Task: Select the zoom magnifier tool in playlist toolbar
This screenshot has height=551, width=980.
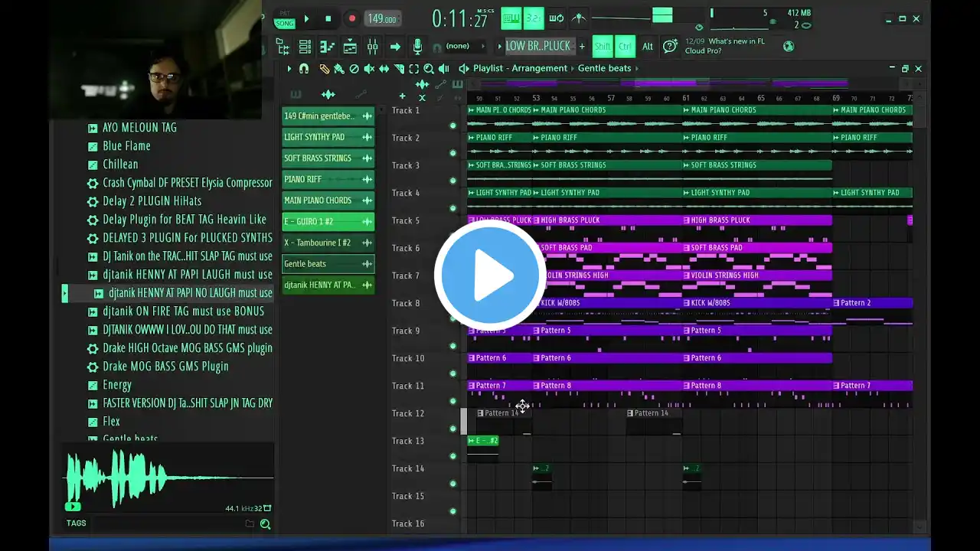Action: tap(429, 69)
